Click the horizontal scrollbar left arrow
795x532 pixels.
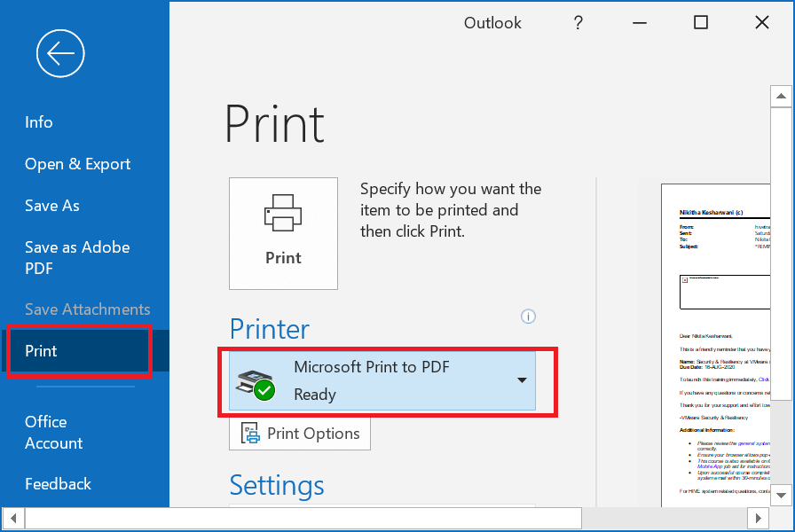point(13,519)
